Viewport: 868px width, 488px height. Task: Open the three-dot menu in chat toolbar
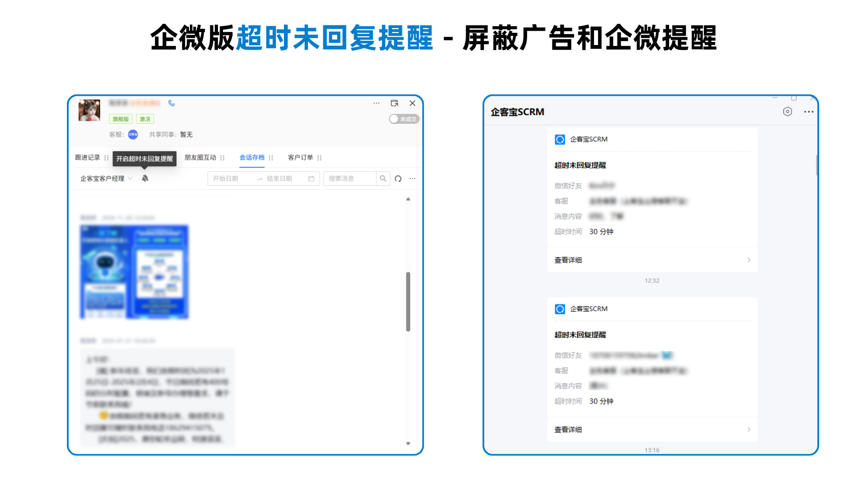412,178
